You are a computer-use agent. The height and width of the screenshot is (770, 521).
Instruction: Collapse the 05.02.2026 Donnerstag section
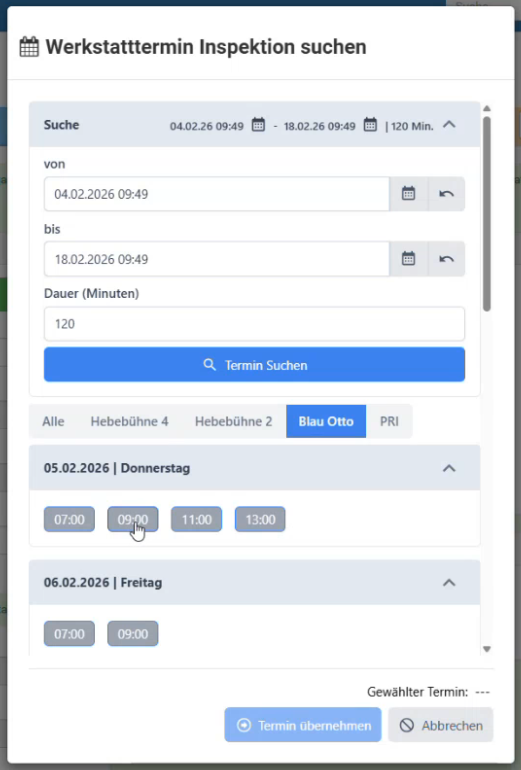click(x=449, y=468)
